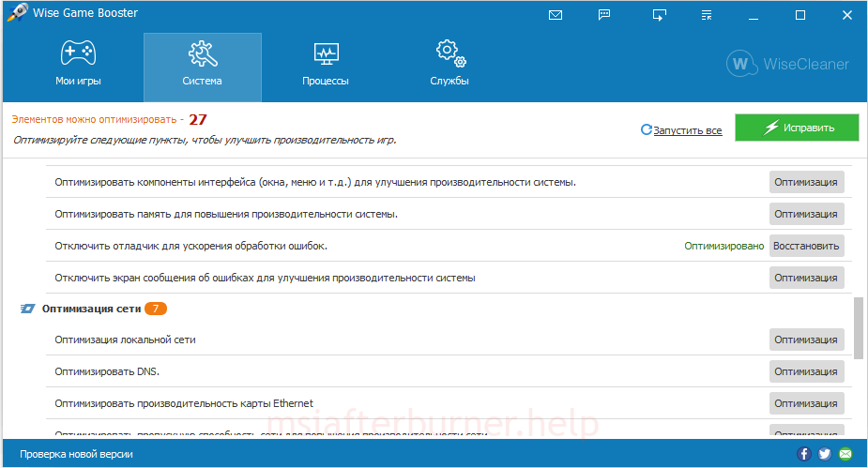Collapse the Оптимизация сети section header
Viewport: 868px width, 468px height.
tap(91, 309)
